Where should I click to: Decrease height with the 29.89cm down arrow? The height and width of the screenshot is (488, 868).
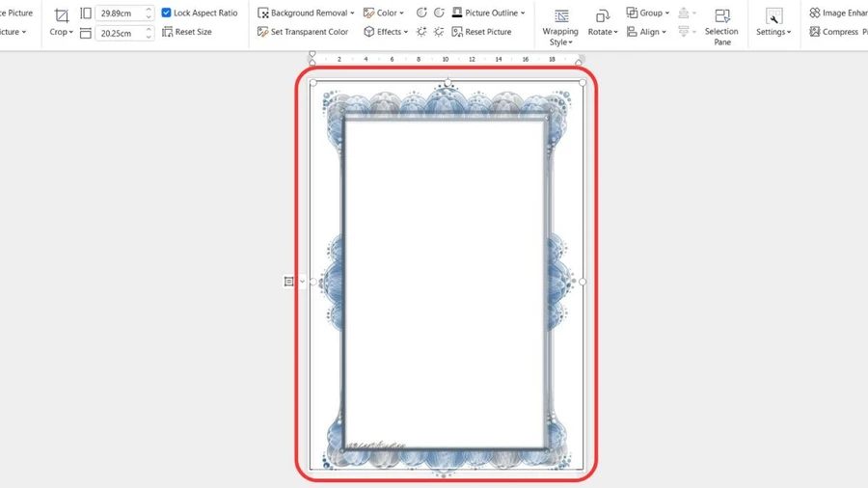point(149,16)
